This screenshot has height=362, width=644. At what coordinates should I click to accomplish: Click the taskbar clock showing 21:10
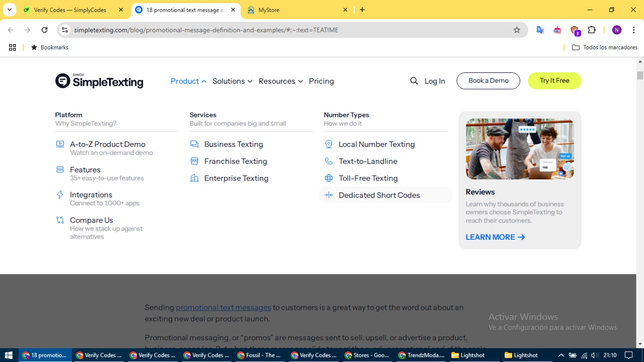click(x=610, y=355)
